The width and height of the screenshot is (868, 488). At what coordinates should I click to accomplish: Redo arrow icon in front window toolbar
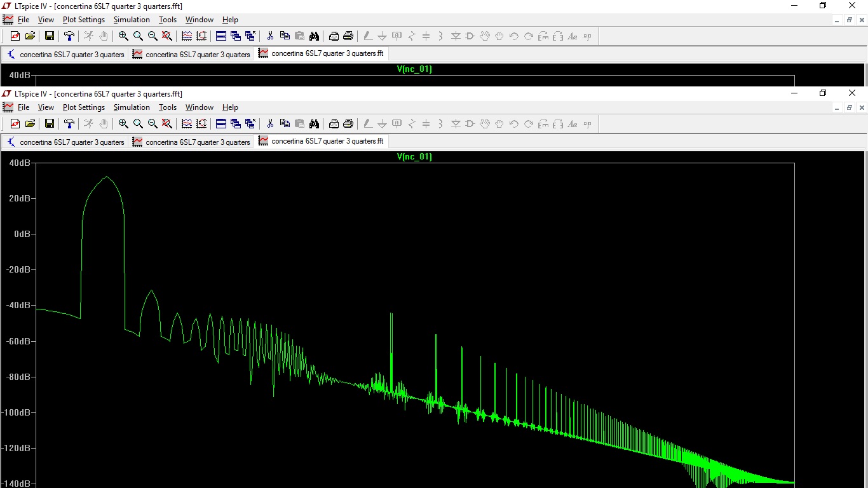529,124
